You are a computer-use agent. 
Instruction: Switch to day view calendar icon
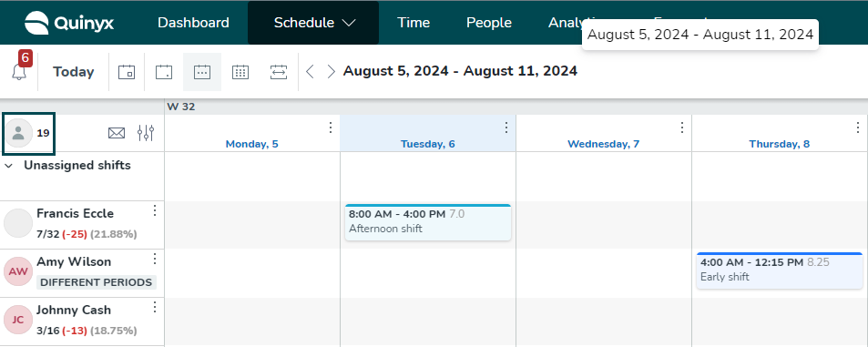[x=127, y=72]
